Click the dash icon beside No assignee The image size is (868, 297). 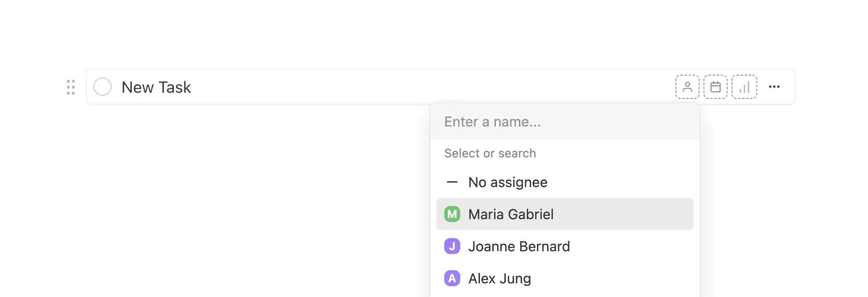(452, 182)
